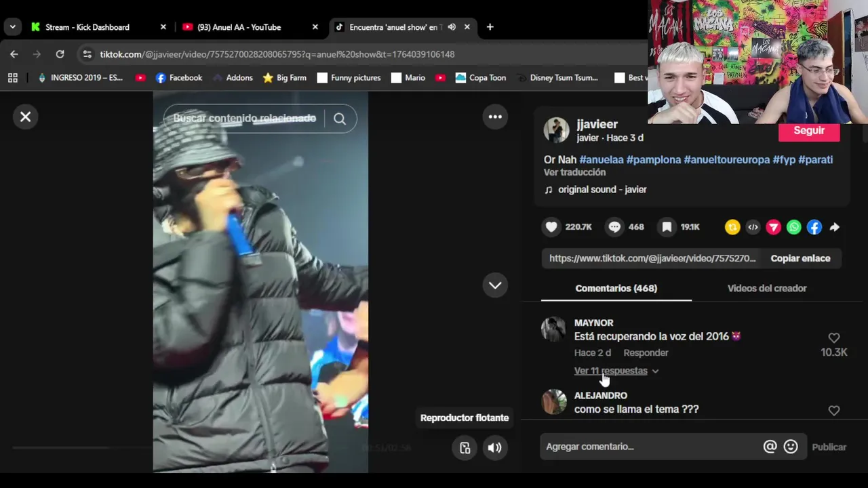Open the three-dot more options menu on video
This screenshot has height=488, width=868.
point(495,117)
